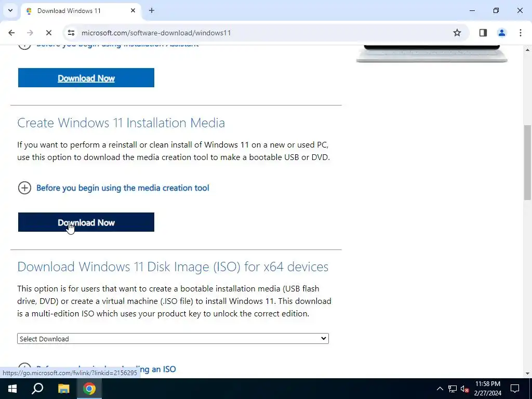
Task: Minimize the Chrome window
Action: click(472, 10)
